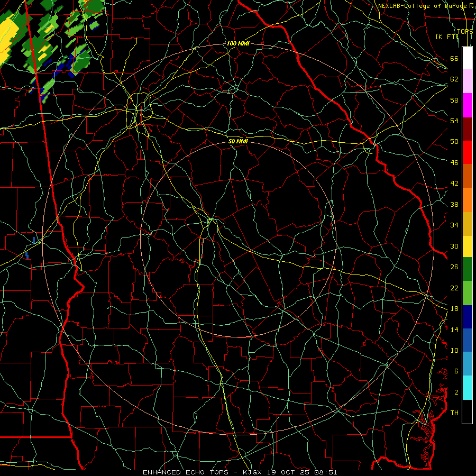Click the 38 legend value
The image size is (476, 476).
tap(454, 204)
